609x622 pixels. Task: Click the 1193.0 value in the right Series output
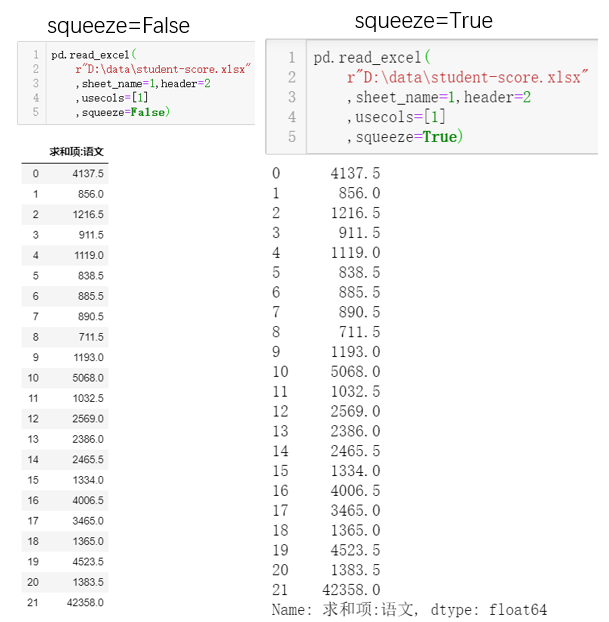click(355, 352)
